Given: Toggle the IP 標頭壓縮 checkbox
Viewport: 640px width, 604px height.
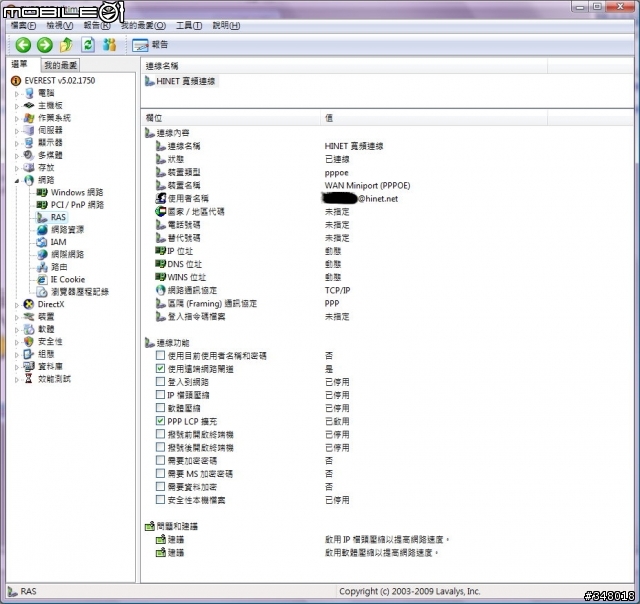Looking at the screenshot, I should 160,395.
